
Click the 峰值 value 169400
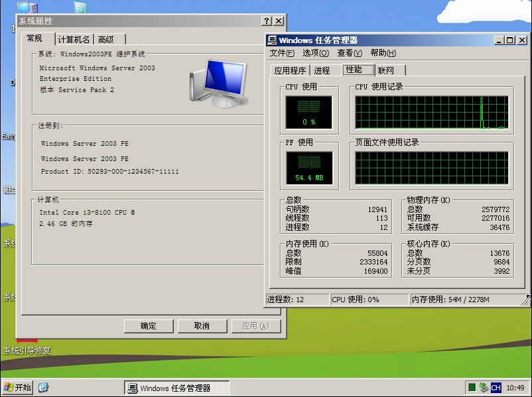[x=375, y=271]
